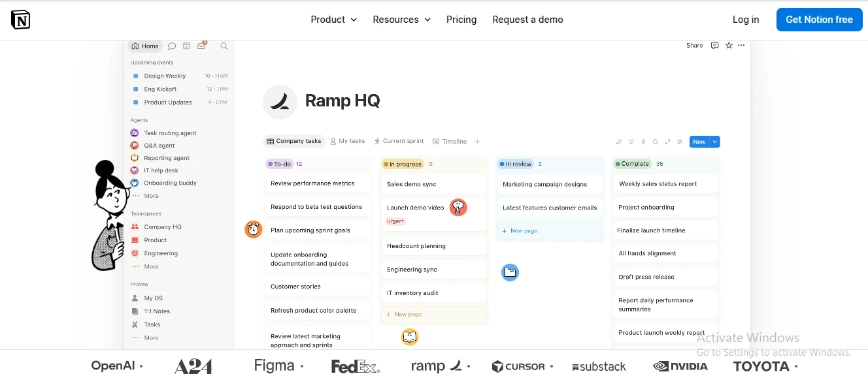
Task: Click the sidebar search magnifier icon
Action: 224,46
